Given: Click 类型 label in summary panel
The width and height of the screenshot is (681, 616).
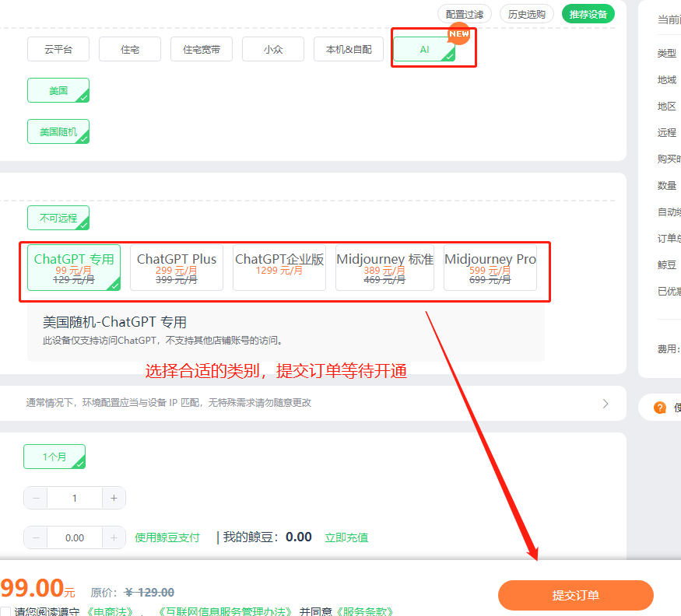Looking at the screenshot, I should click(x=667, y=54).
